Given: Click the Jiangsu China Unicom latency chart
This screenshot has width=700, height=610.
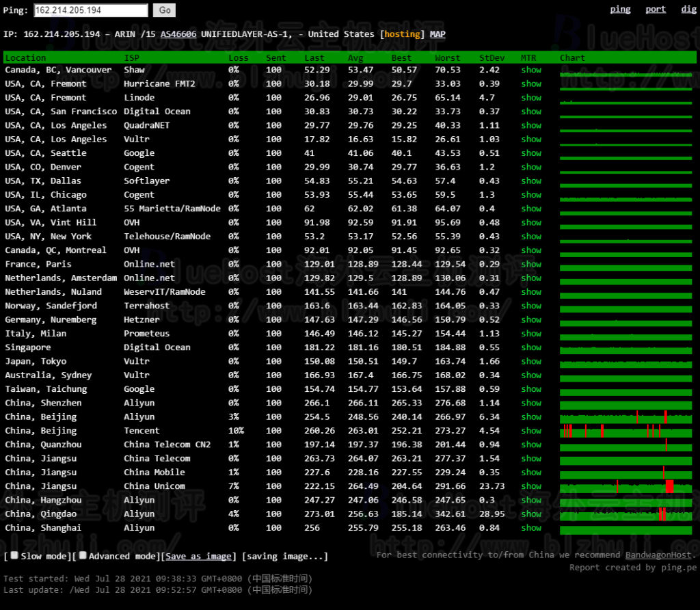Looking at the screenshot, I should click(x=626, y=486).
